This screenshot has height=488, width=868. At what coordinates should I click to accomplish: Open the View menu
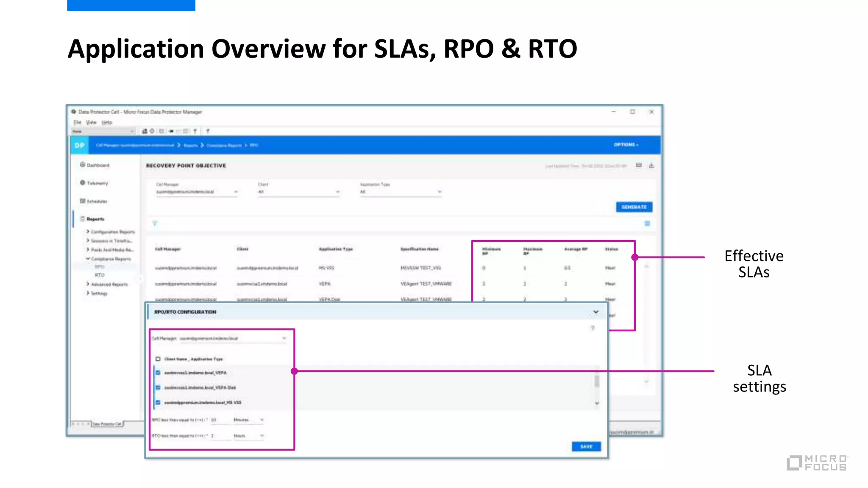click(x=91, y=122)
